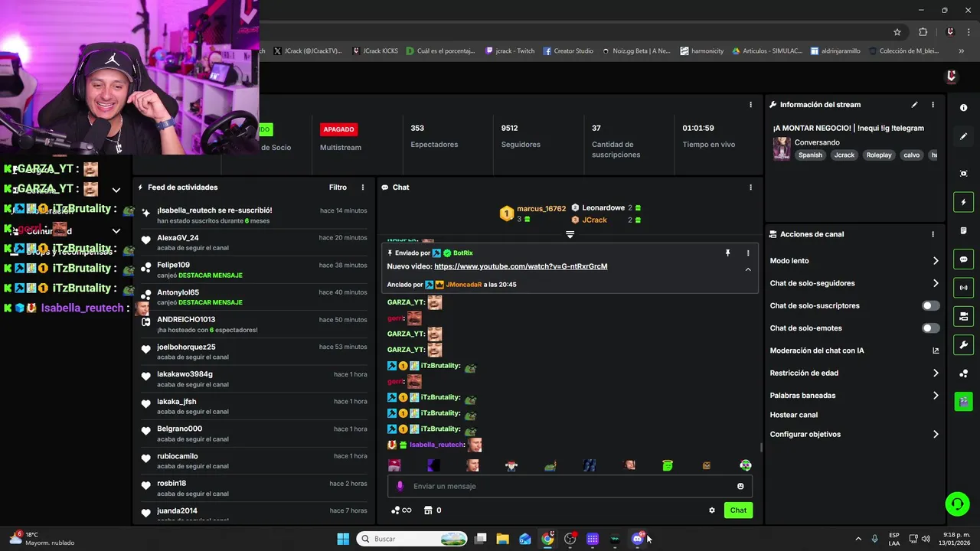This screenshot has width=980, height=551.
Task: Open the jcrack - Twitch bookmark
Action: tap(510, 51)
